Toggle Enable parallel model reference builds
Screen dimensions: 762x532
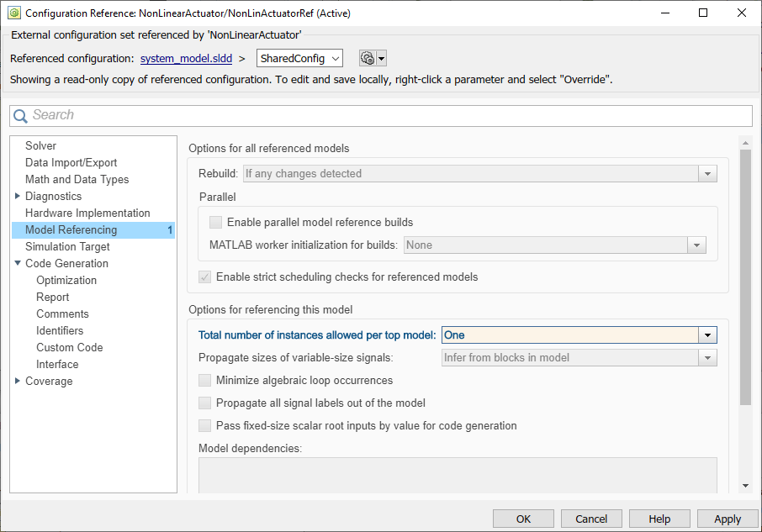(x=216, y=223)
